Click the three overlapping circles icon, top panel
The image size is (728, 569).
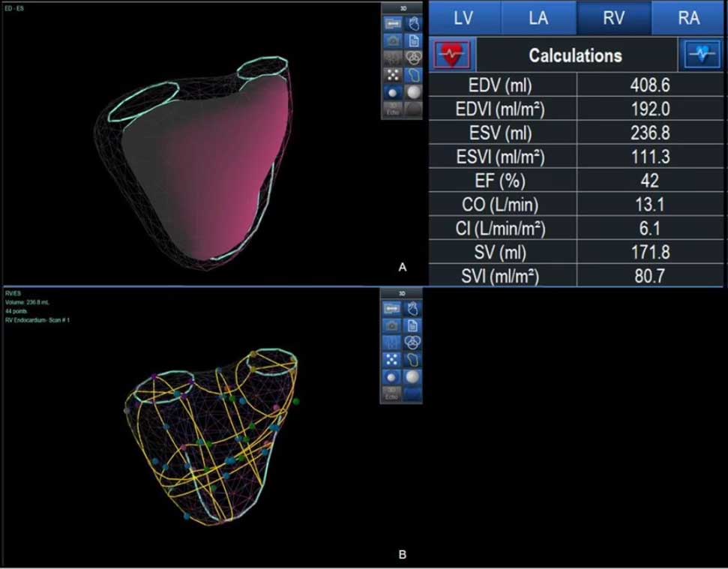[412, 58]
